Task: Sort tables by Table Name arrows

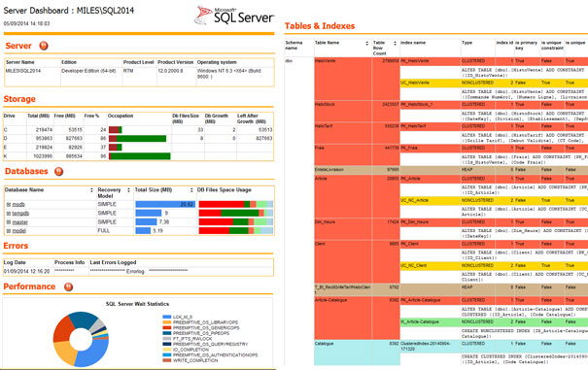Action: (x=367, y=43)
